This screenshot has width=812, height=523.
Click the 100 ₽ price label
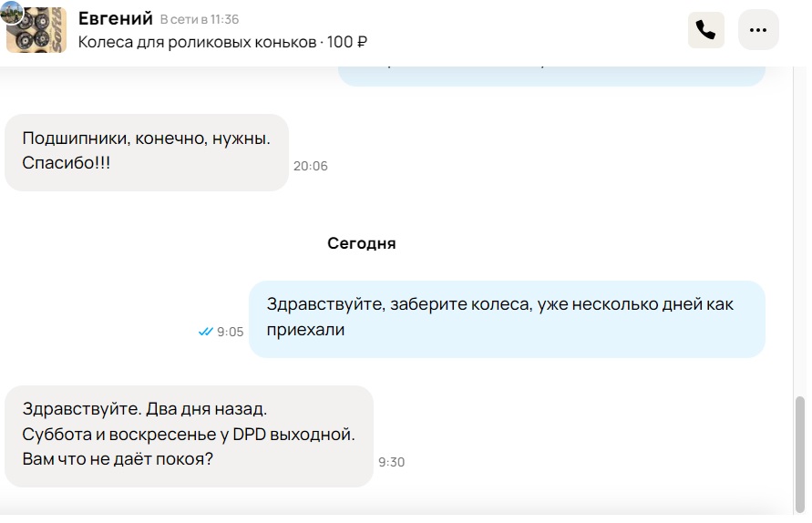[x=347, y=42]
